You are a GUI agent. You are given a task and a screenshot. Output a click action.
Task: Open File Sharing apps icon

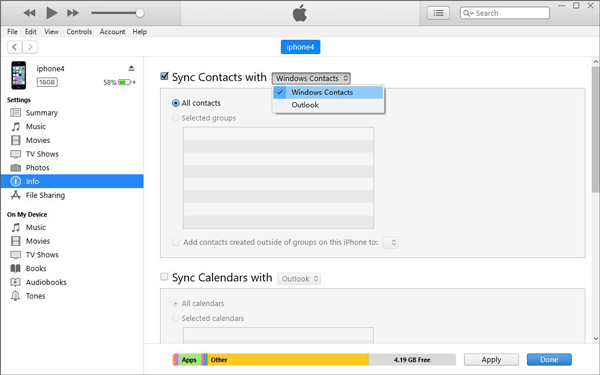pos(16,195)
